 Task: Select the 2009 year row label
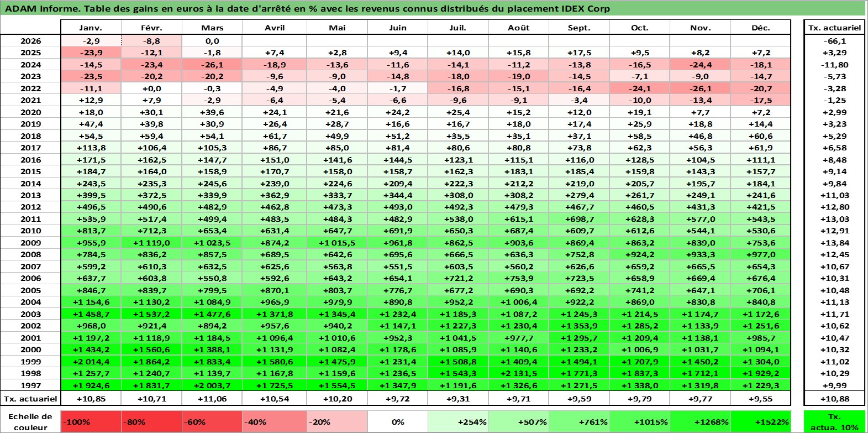(x=30, y=243)
